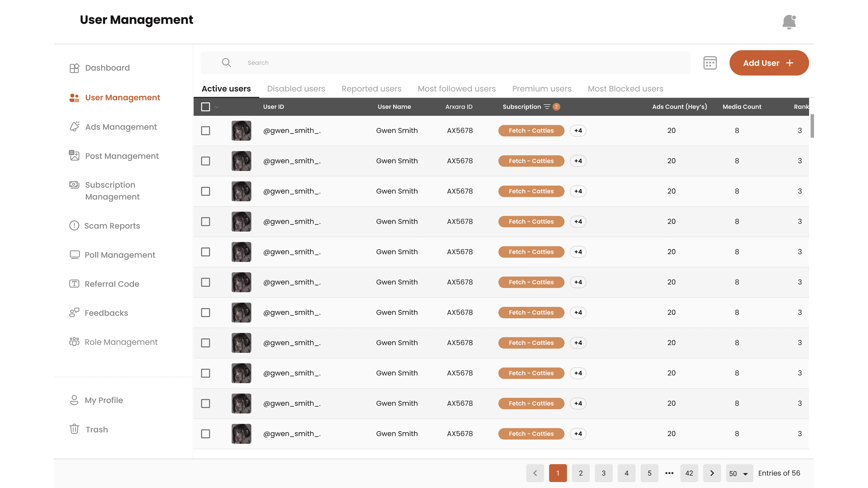Go to pagination page 42
This screenshot has height=488, width=868.
pyautogui.click(x=689, y=473)
